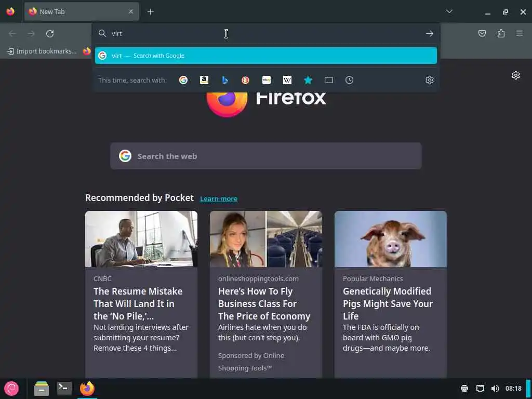532x399 pixels.
Task: Go forward one page
Action: (x=31, y=34)
